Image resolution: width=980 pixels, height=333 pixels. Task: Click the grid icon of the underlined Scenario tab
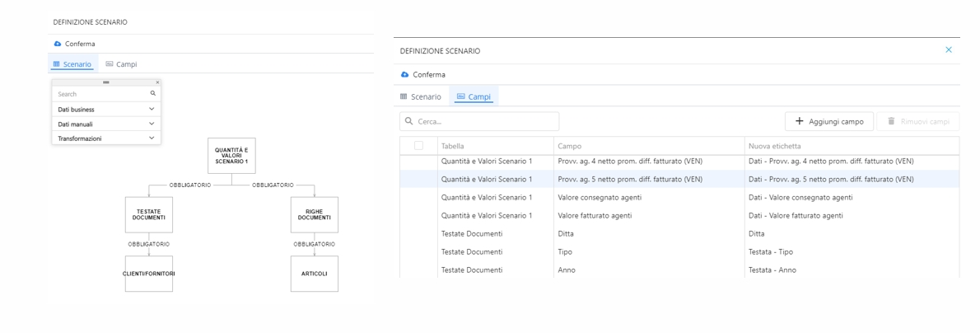click(56, 63)
